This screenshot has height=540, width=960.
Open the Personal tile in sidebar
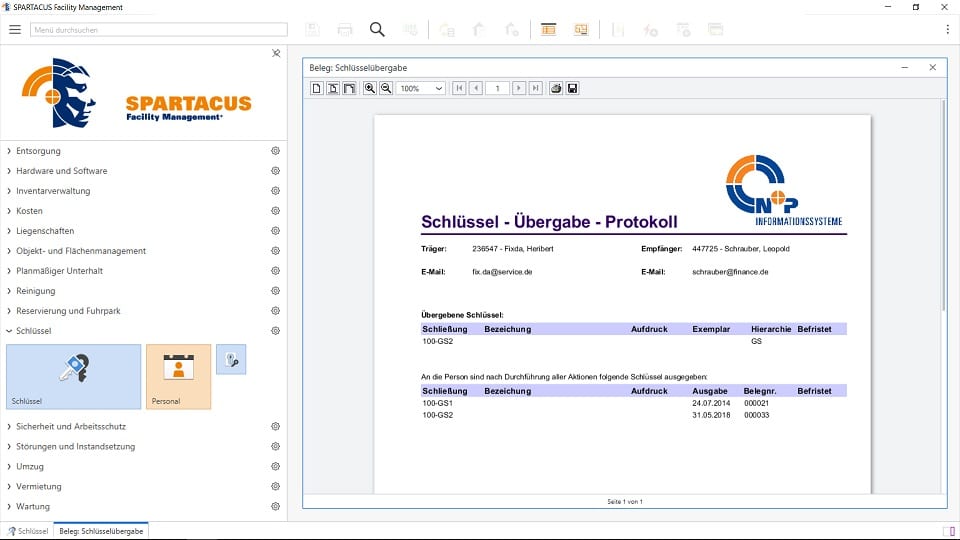coord(178,376)
